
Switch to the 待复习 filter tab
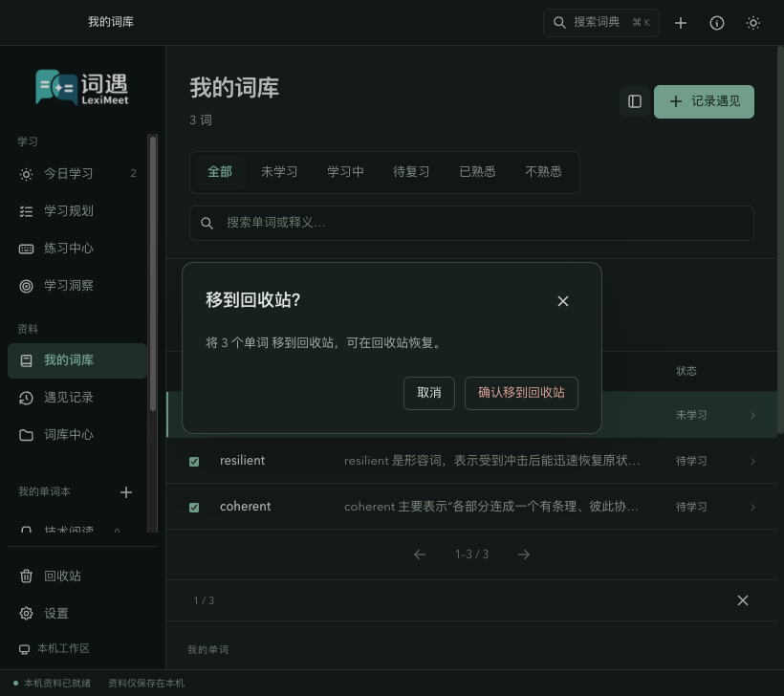(x=411, y=172)
